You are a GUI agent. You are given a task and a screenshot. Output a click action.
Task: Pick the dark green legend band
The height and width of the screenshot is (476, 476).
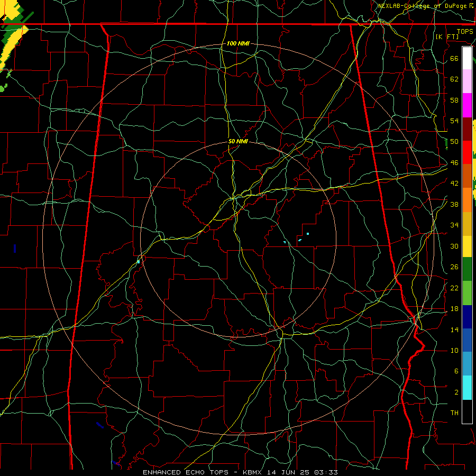(467, 269)
